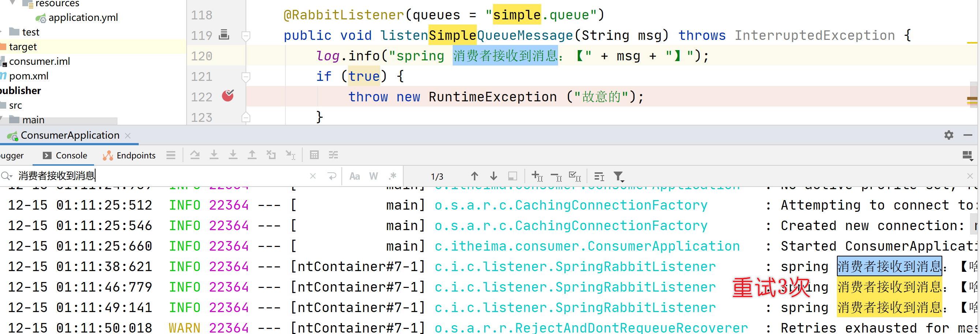The image size is (980, 334).
Task: Open the Debugger tab
Action: coord(11,155)
